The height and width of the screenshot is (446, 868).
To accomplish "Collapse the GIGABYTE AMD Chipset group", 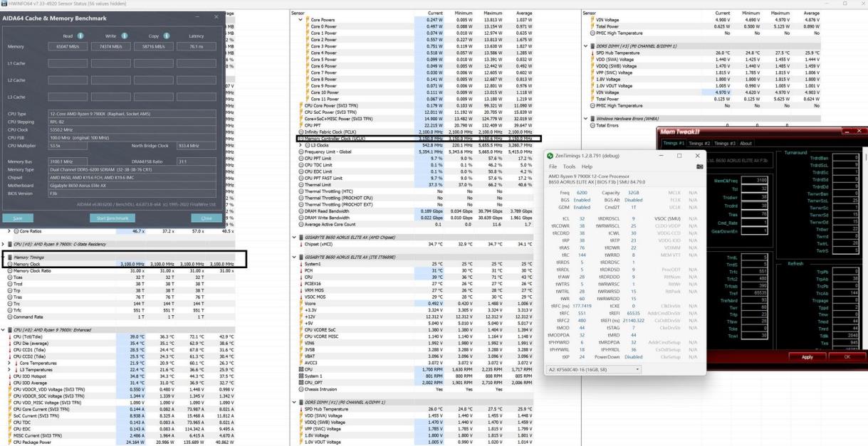I will (x=295, y=238).
